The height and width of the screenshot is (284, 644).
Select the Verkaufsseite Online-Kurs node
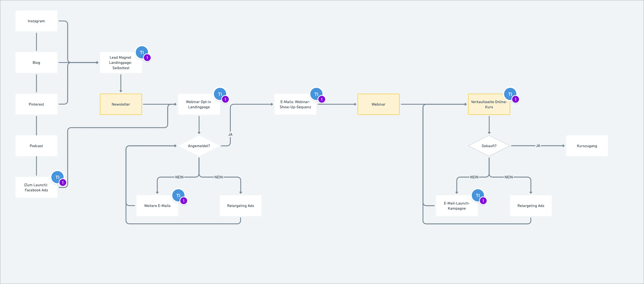pos(489,104)
